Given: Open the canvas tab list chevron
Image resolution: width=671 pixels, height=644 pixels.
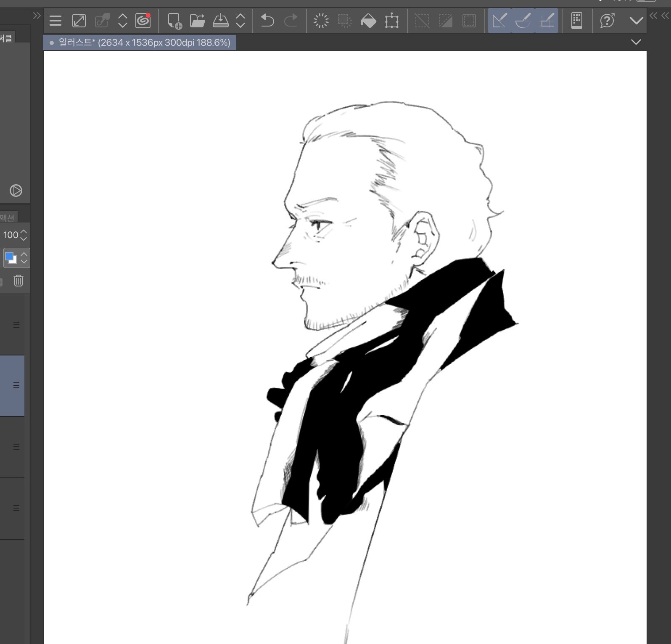Looking at the screenshot, I should coord(636,42).
